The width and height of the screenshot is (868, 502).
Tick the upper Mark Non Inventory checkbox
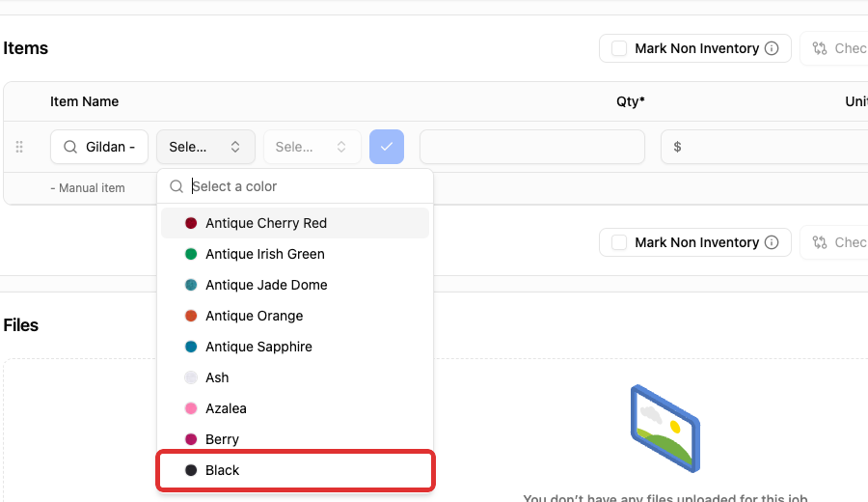click(619, 49)
